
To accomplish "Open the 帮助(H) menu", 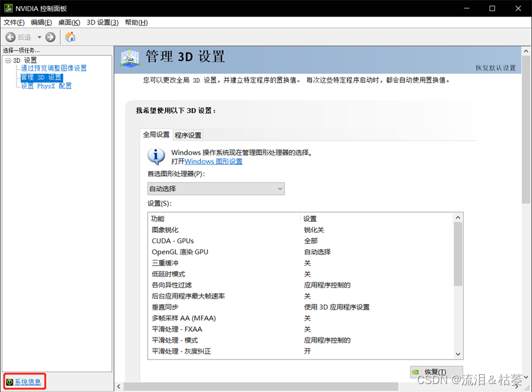I will 137,22.
